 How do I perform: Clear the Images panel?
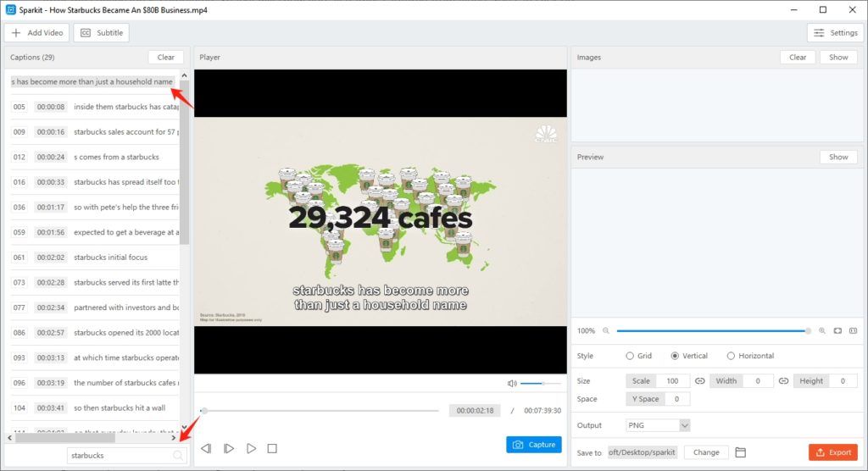point(797,57)
